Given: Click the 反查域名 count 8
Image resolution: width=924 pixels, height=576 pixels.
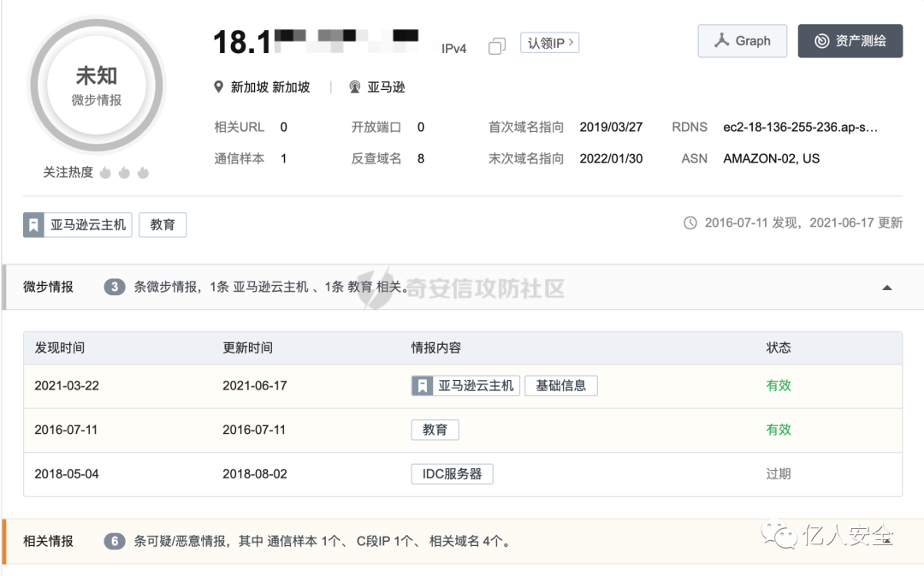Looking at the screenshot, I should (421, 158).
